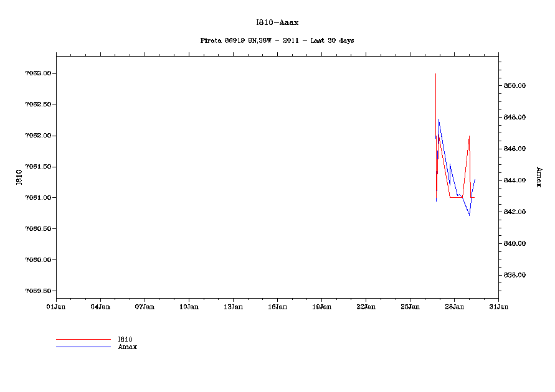Click the line sample beside Amax legend

(83, 347)
